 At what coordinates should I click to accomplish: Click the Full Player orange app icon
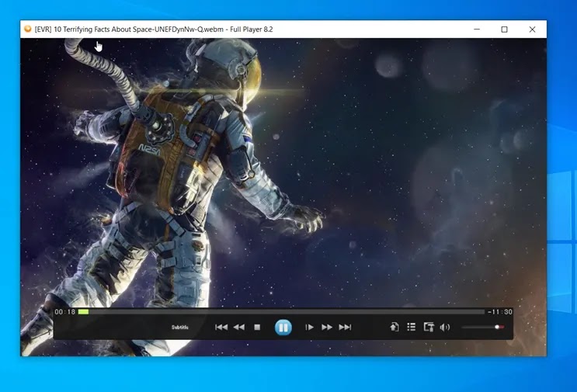pos(28,29)
